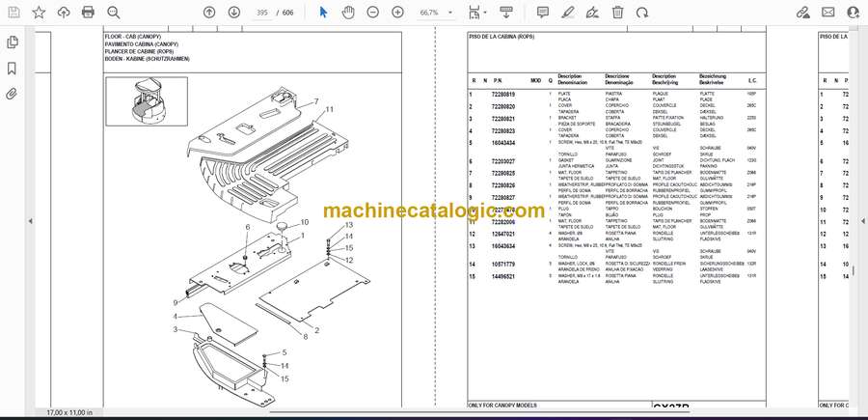Open the sign document pen tool
The height and width of the screenshot is (420, 868).
[592, 13]
